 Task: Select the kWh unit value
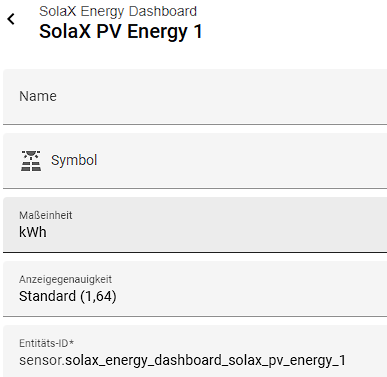point(33,232)
